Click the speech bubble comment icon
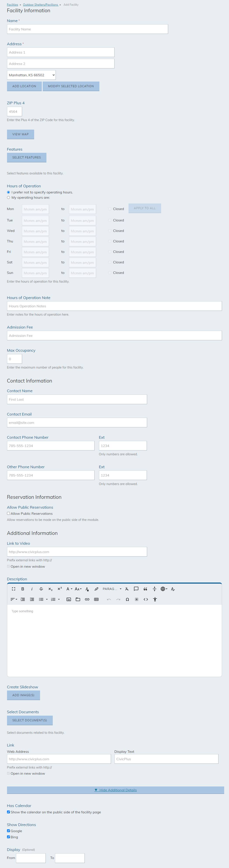229x868 pixels. [x=136, y=589]
